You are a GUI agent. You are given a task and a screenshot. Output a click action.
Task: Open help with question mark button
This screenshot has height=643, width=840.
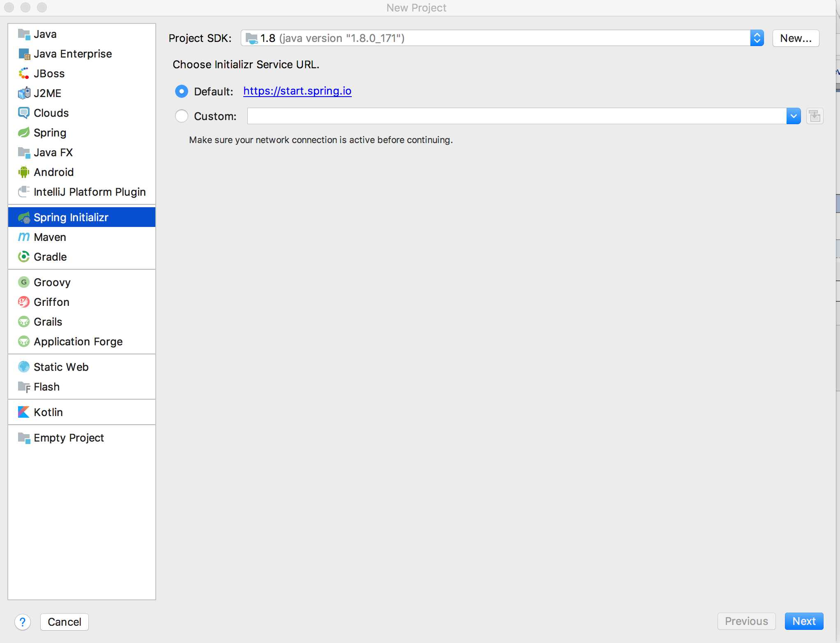[x=23, y=622]
